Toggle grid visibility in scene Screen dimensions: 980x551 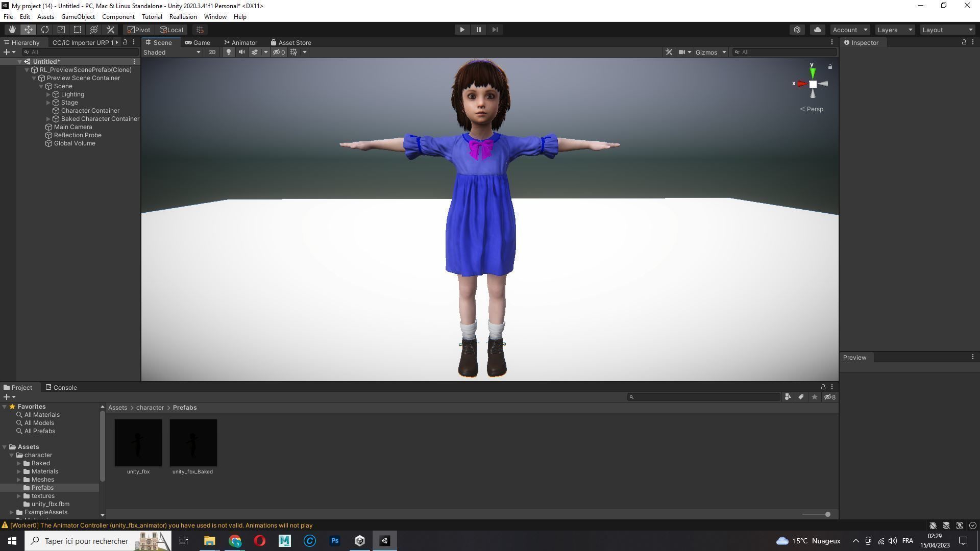(293, 52)
